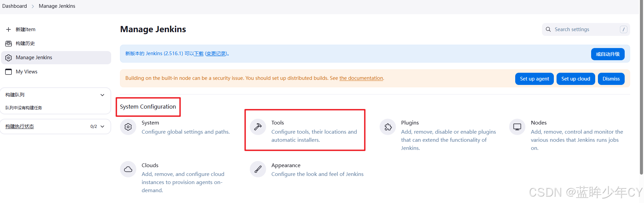This screenshot has height=203, width=644.
Task: Click the vertical page scrollbar
Action: coord(641,88)
